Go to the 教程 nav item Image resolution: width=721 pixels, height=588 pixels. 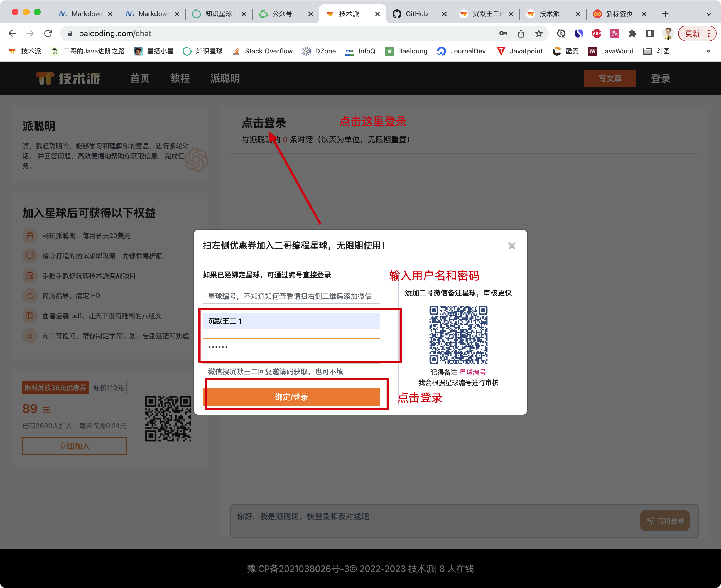[x=180, y=79]
